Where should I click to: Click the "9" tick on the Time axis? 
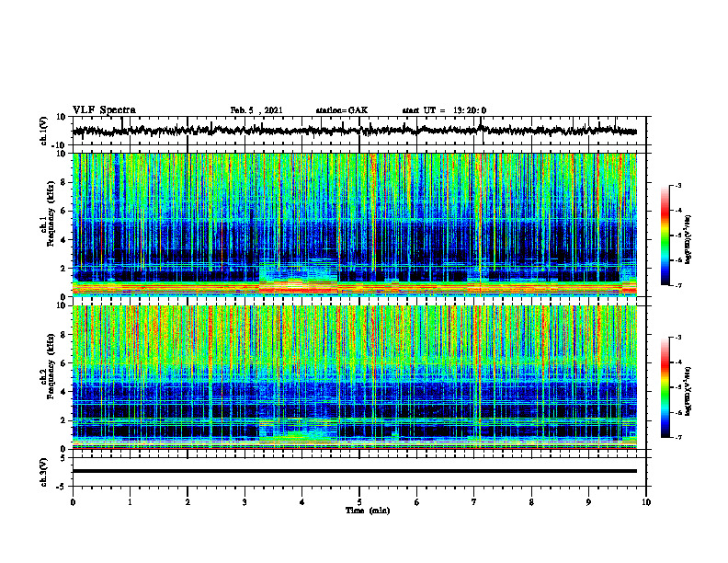pos(588,502)
